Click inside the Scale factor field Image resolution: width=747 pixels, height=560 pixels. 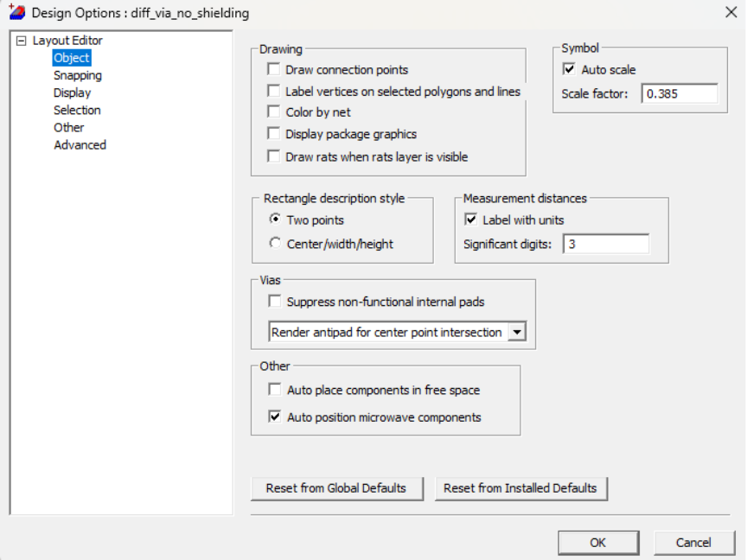click(x=680, y=93)
